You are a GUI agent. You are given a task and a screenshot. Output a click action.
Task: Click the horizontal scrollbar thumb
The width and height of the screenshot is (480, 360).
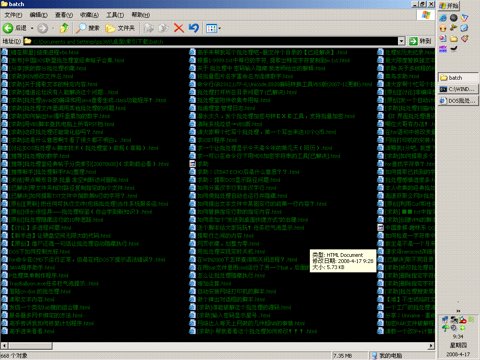30,346
